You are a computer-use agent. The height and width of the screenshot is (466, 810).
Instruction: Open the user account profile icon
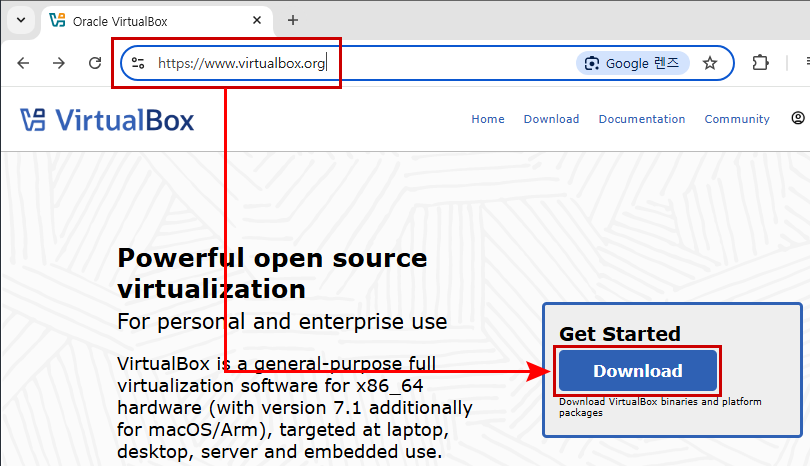click(x=798, y=118)
